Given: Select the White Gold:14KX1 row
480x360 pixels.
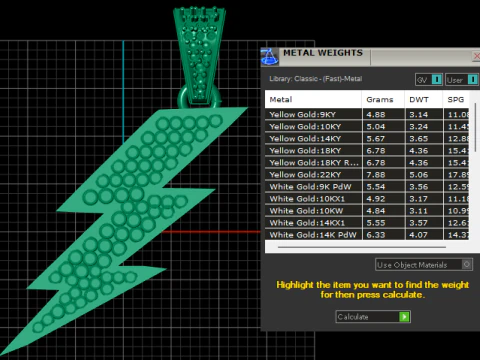Looking at the screenshot, I should coord(367,223).
